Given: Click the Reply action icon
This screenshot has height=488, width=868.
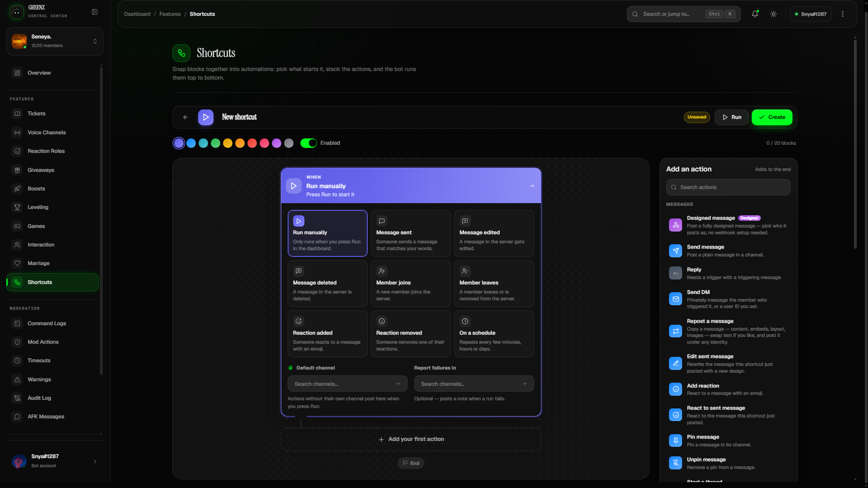Looking at the screenshot, I should [x=675, y=273].
